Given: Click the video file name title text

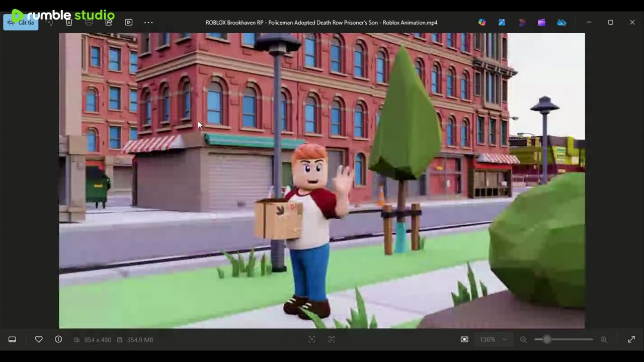Looking at the screenshot, I should click(x=321, y=23).
